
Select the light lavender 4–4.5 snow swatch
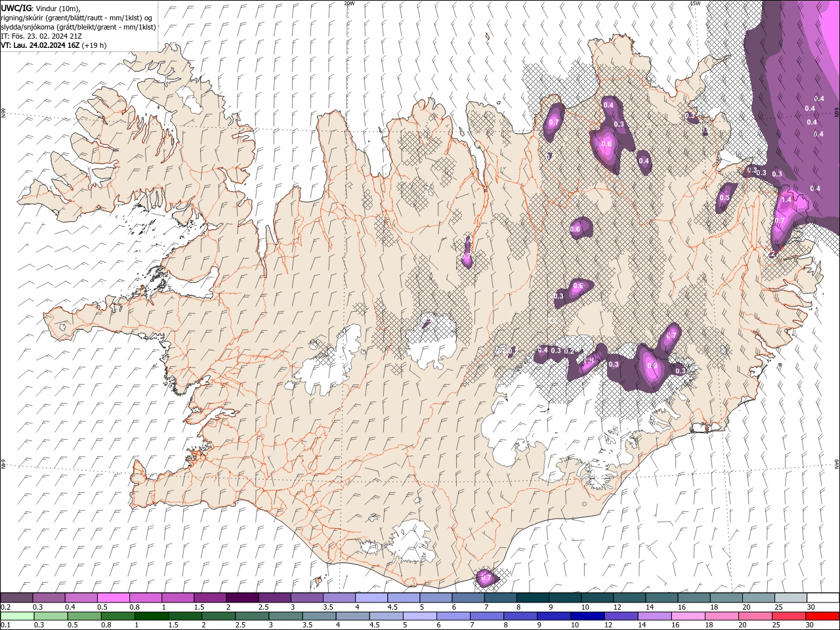tap(371, 598)
